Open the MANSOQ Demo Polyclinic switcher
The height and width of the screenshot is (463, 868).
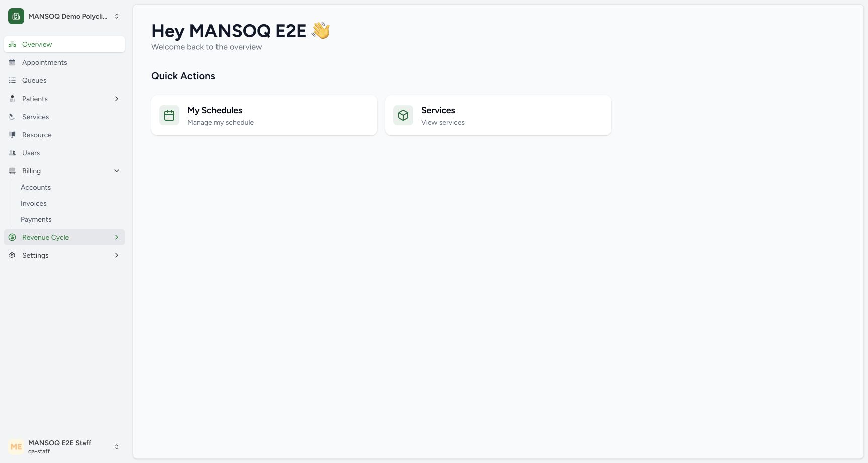64,16
